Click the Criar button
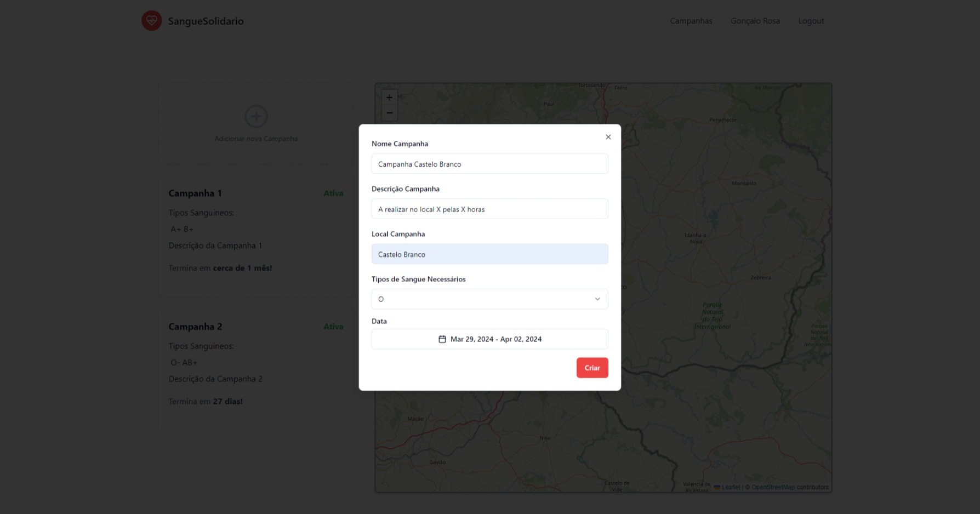Viewport: 980px width, 514px height. [x=592, y=368]
